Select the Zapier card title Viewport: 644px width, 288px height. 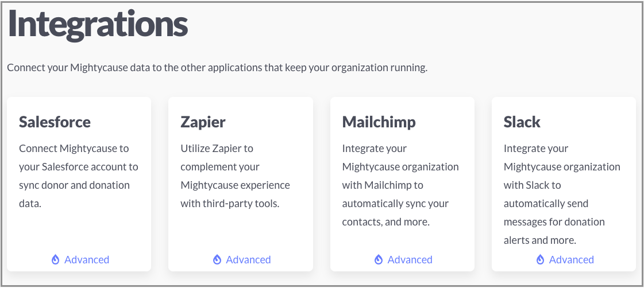point(203,122)
